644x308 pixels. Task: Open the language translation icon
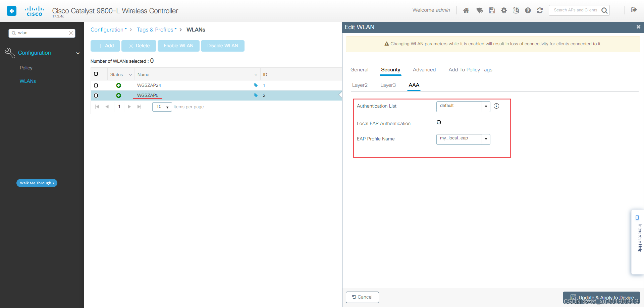coord(516,10)
